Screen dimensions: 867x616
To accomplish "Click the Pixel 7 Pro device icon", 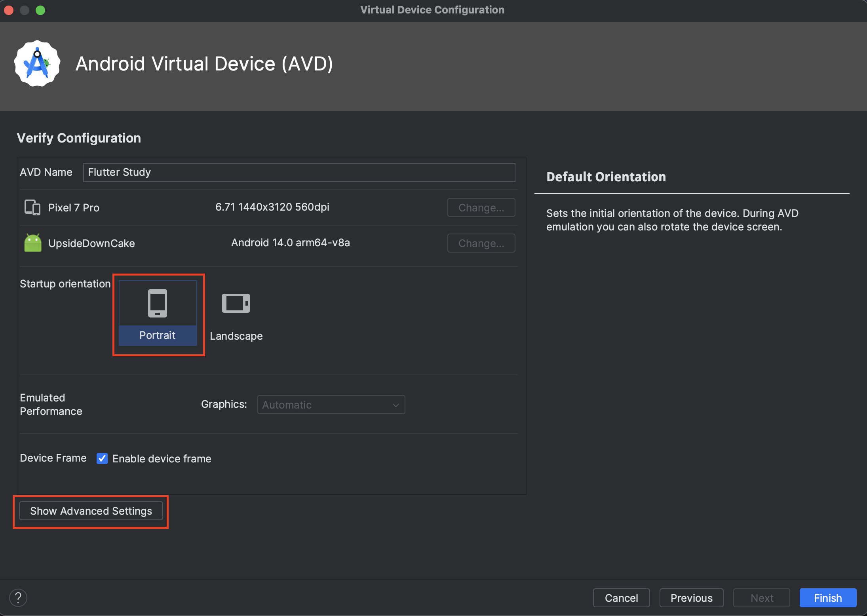I will point(32,207).
